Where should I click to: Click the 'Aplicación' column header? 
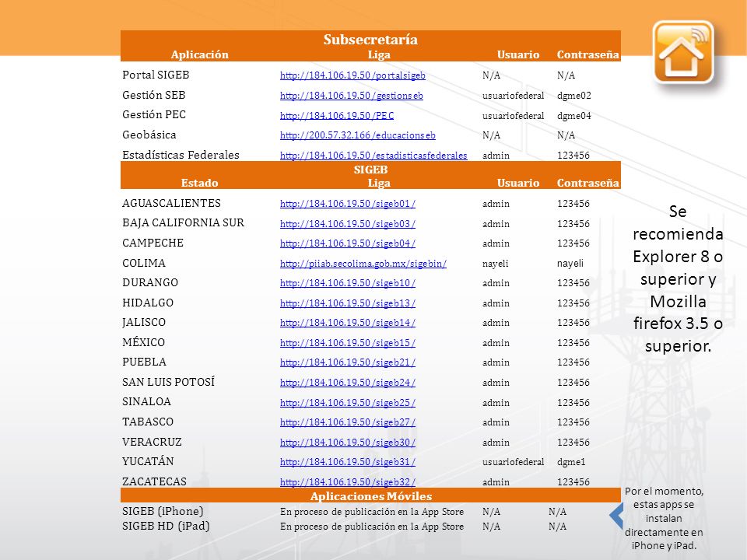[200, 54]
